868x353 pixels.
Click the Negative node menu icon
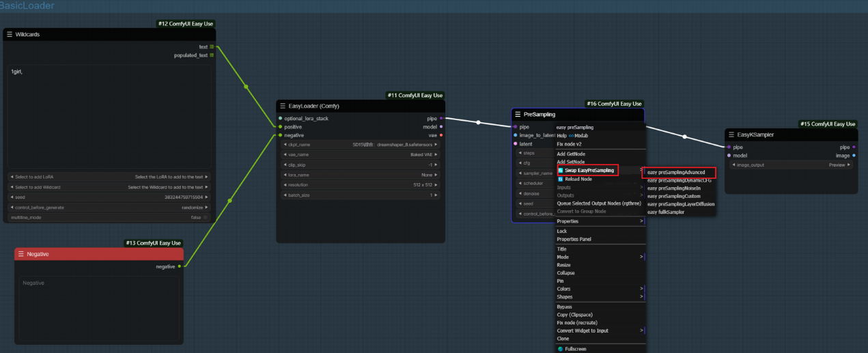point(21,254)
